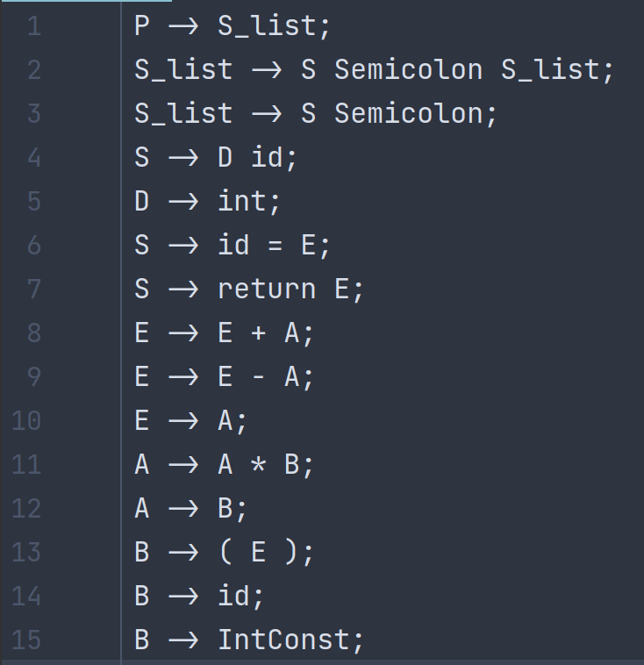Click the plus sign in 'E + A'

[259, 333]
